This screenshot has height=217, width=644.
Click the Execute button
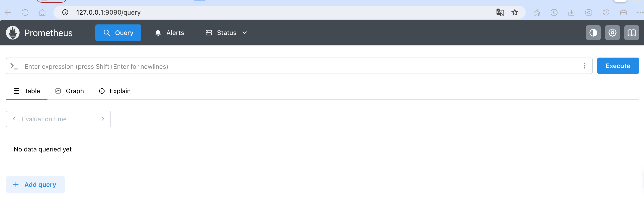(618, 66)
